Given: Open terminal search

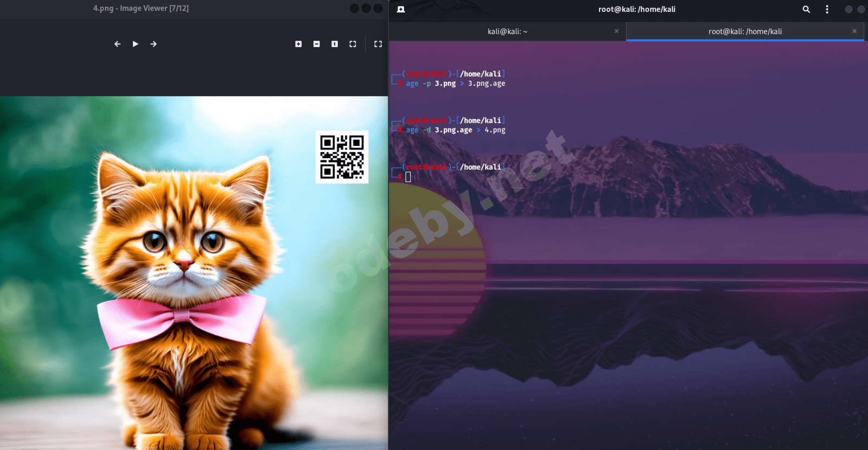Looking at the screenshot, I should (x=806, y=9).
